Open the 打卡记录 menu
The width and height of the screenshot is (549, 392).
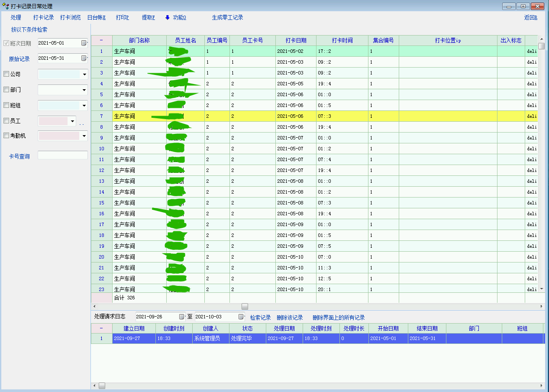[43, 18]
